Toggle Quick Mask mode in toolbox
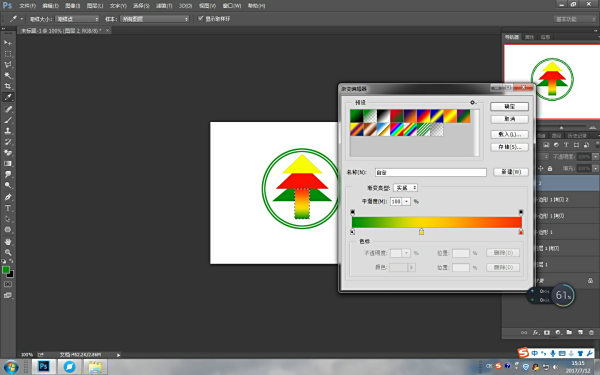The width and height of the screenshot is (600, 375). (x=8, y=284)
